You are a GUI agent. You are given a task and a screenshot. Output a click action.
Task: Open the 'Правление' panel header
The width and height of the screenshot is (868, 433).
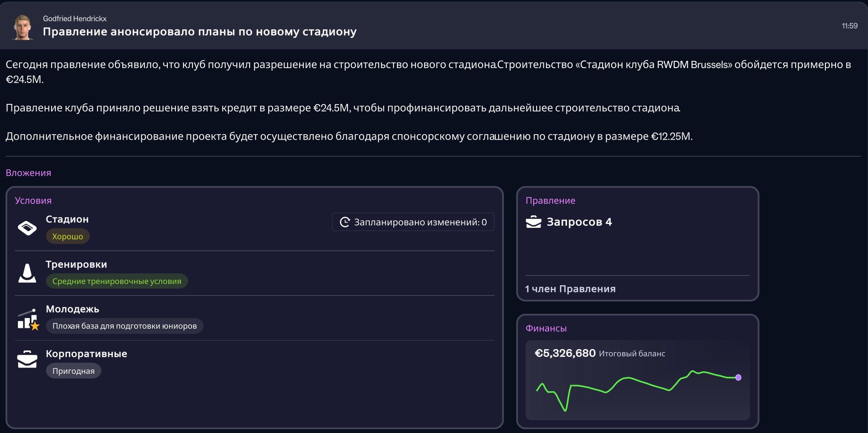[x=550, y=201]
